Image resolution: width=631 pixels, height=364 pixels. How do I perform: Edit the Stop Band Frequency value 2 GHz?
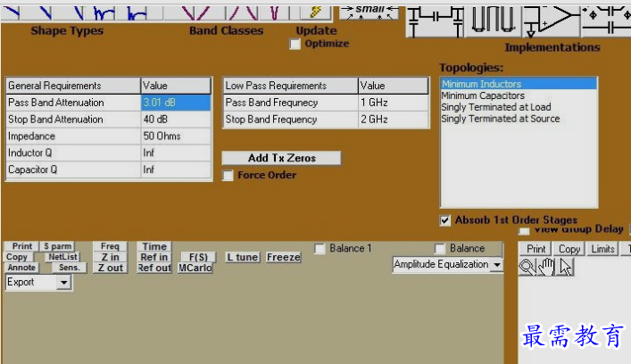coord(393,120)
